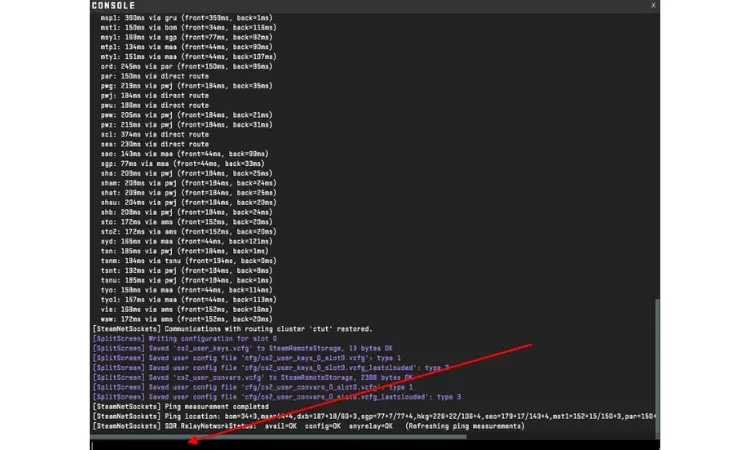
Task: Select the 'mtyl: 151ms via maa' line
Action: coord(188,56)
